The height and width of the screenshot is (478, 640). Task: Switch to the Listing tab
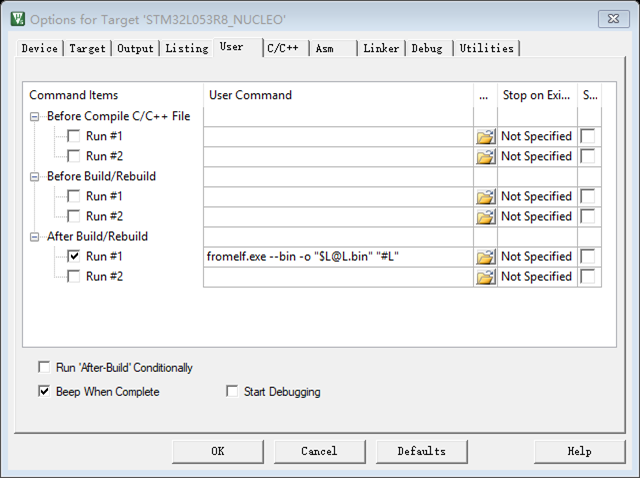tap(187, 49)
